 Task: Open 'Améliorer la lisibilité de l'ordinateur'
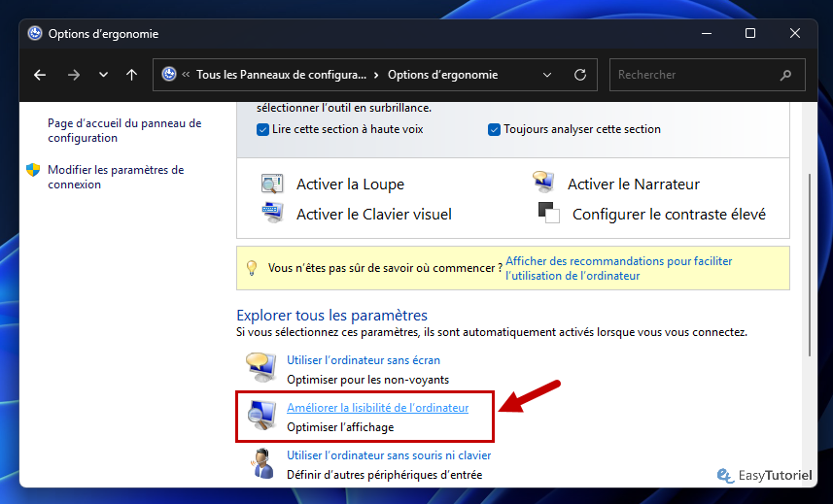pos(378,408)
